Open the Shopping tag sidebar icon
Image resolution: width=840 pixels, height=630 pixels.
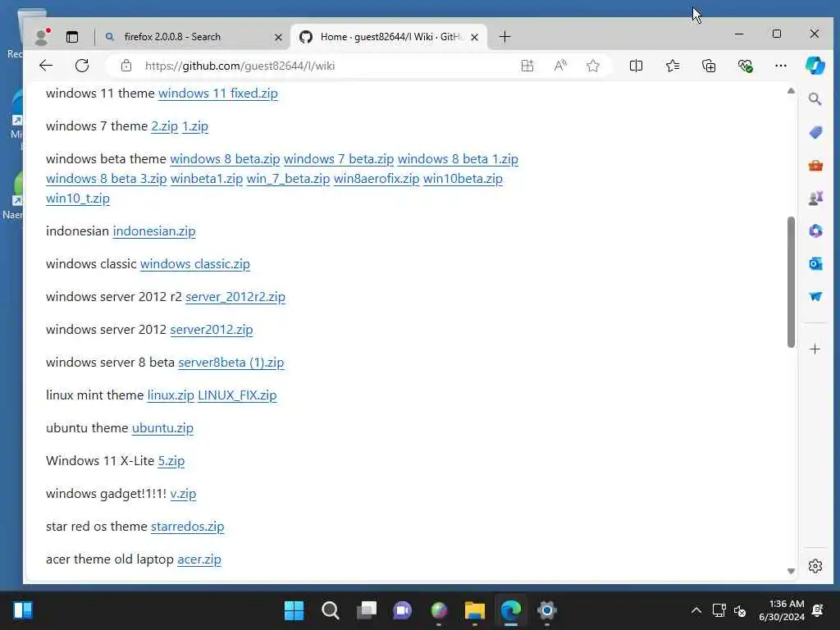(x=815, y=132)
